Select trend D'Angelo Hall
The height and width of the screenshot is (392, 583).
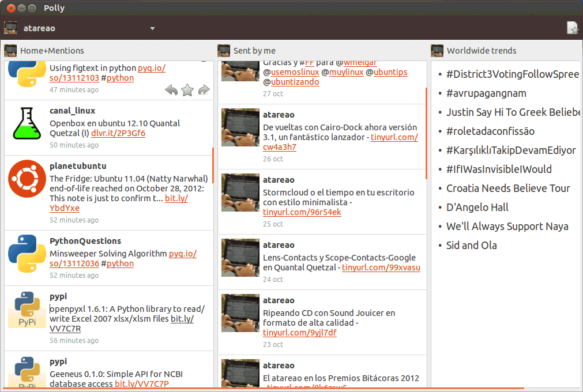click(x=477, y=207)
